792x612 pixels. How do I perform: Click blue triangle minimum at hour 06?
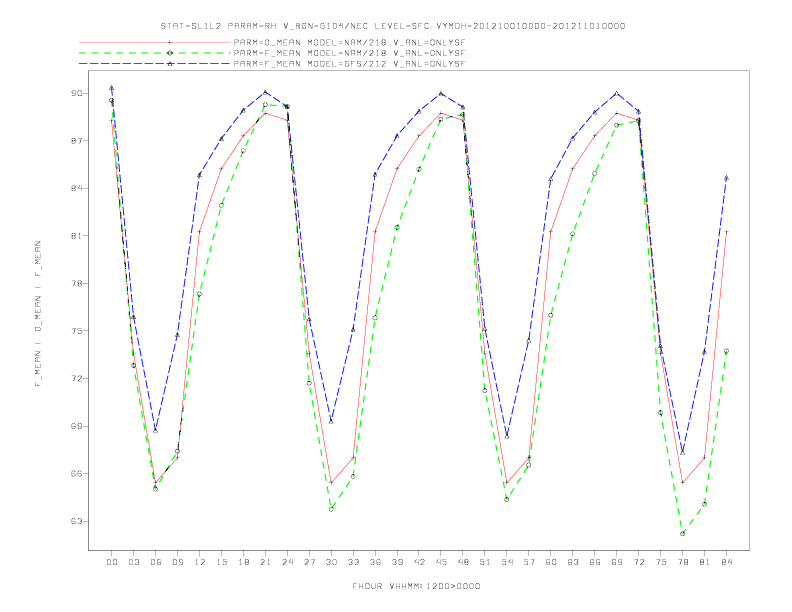pyautogui.click(x=156, y=430)
